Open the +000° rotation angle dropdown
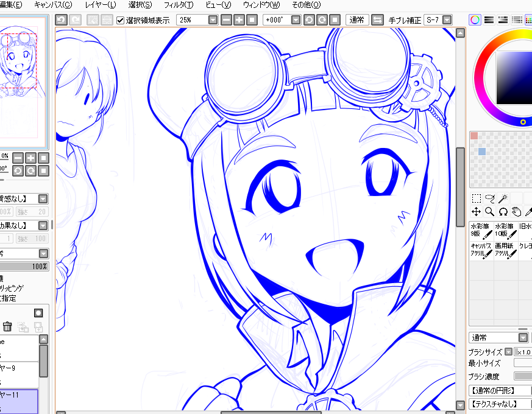The width and height of the screenshot is (532, 414). (296, 20)
